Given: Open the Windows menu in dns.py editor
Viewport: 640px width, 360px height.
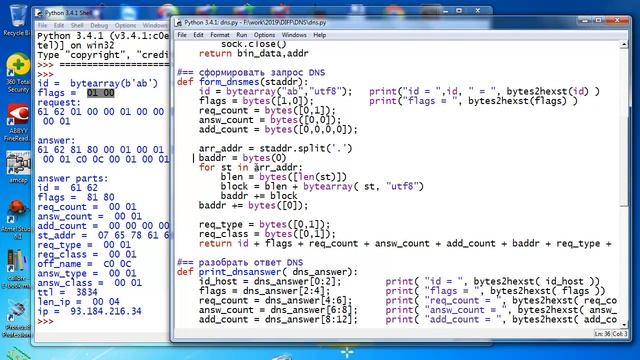Looking at the screenshot, I should tap(294, 35).
